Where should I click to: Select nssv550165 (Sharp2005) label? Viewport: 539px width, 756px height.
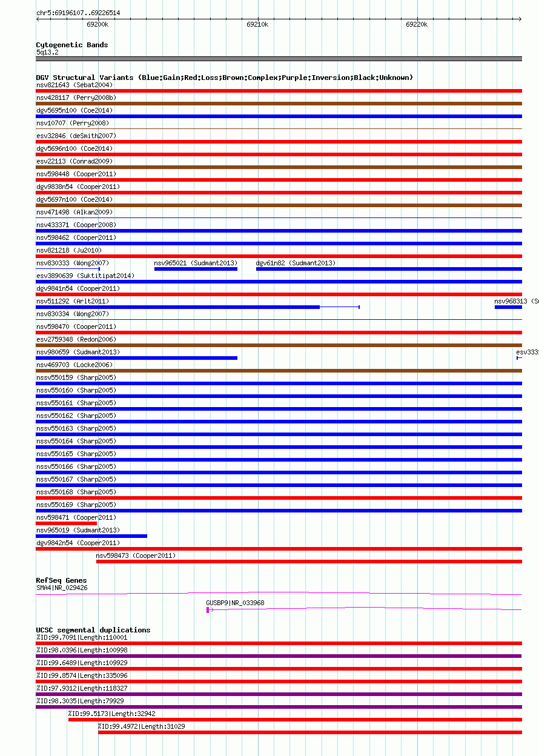pos(76,454)
